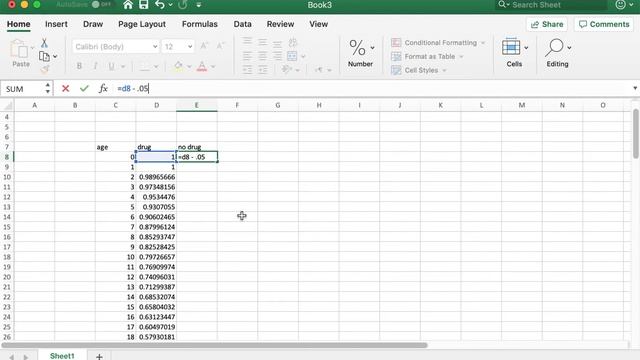The height and width of the screenshot is (360, 640).
Task: Toggle the AutoSave switch
Action: (101, 4)
